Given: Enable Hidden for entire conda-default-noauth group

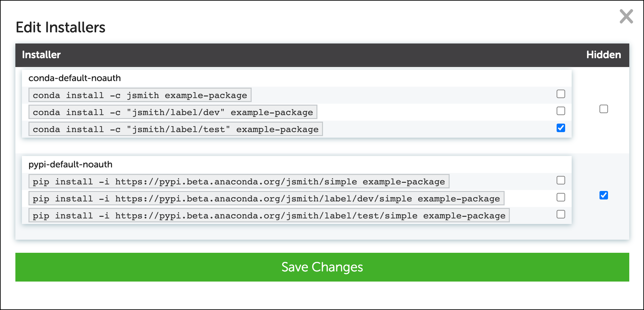Looking at the screenshot, I should (x=604, y=109).
